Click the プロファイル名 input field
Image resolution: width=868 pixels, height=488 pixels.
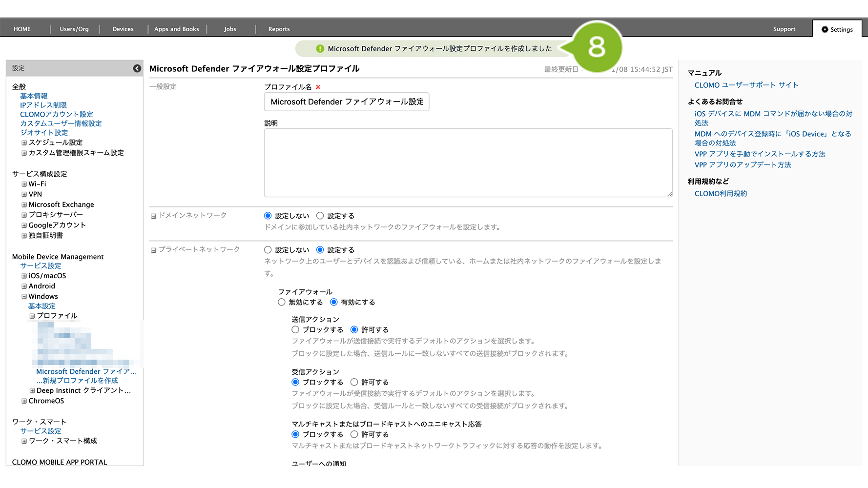click(347, 102)
